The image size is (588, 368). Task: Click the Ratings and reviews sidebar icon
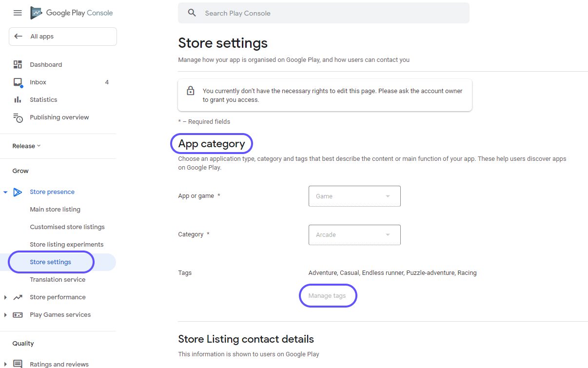click(x=17, y=364)
